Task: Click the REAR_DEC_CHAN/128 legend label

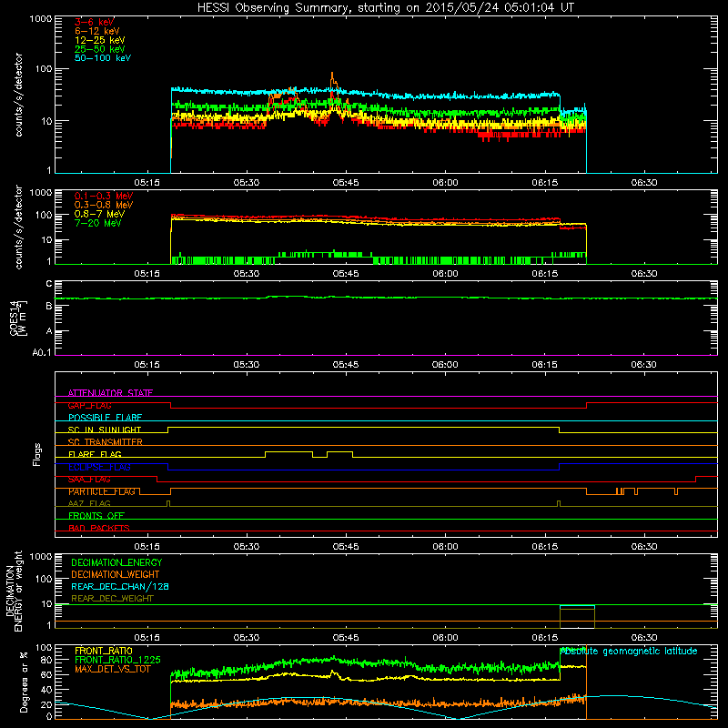Action: (x=120, y=587)
